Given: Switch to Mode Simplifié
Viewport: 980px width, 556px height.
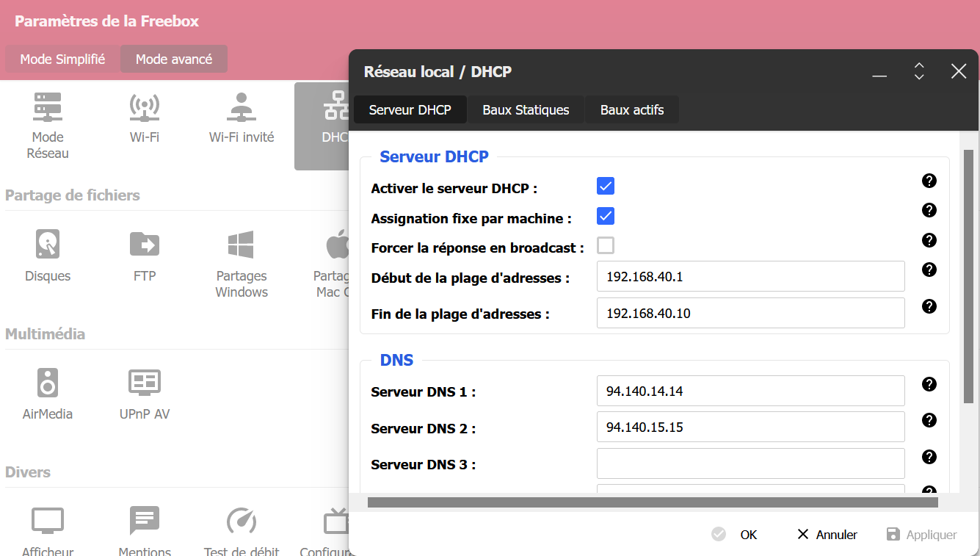Looking at the screenshot, I should [62, 59].
